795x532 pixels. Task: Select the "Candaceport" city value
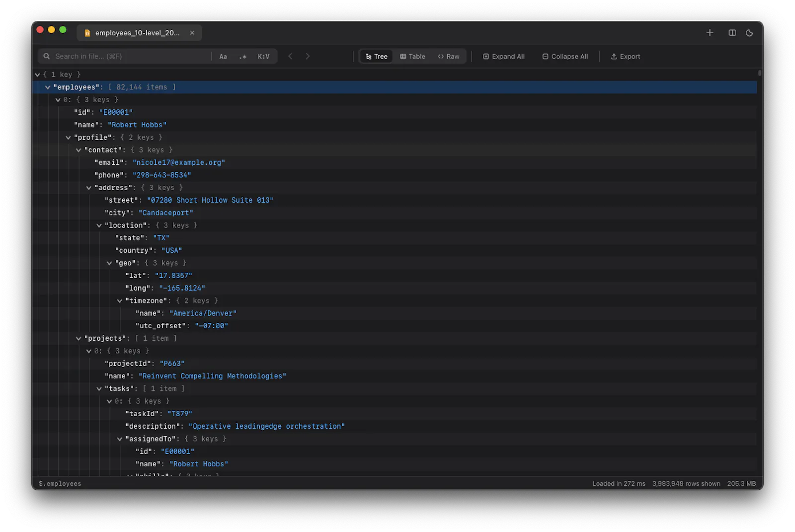tap(166, 213)
